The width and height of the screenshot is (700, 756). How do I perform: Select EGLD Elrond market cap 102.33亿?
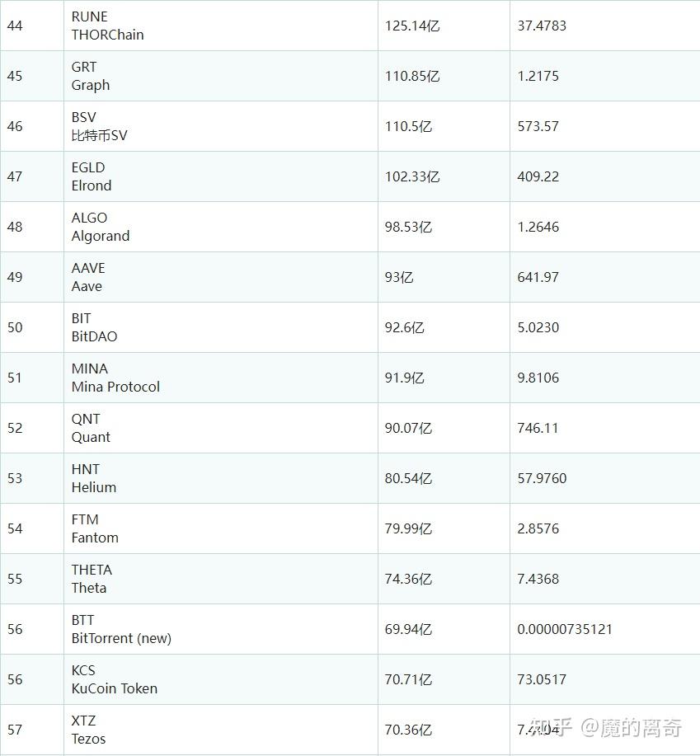coord(412,176)
